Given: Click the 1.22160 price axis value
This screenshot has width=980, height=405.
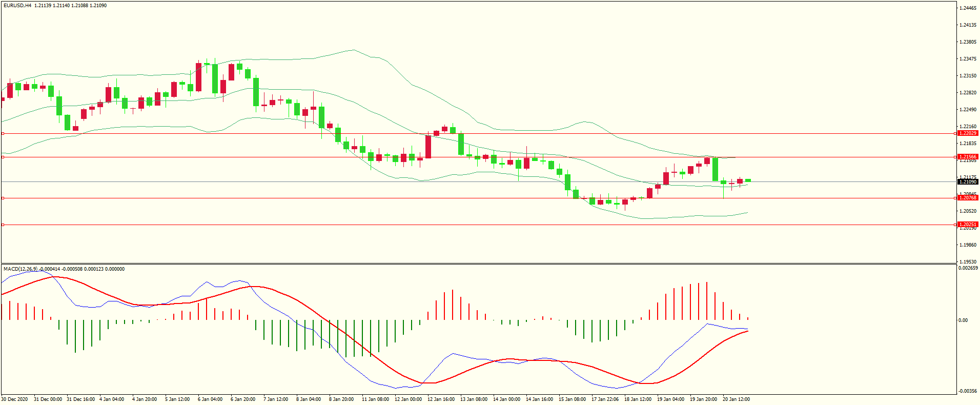Looking at the screenshot, I should point(968,127).
